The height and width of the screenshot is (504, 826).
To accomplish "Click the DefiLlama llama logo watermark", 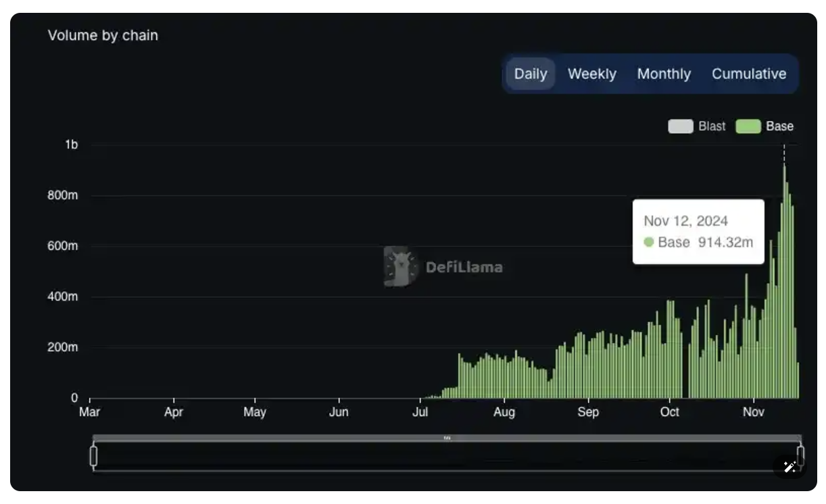I will (x=401, y=266).
